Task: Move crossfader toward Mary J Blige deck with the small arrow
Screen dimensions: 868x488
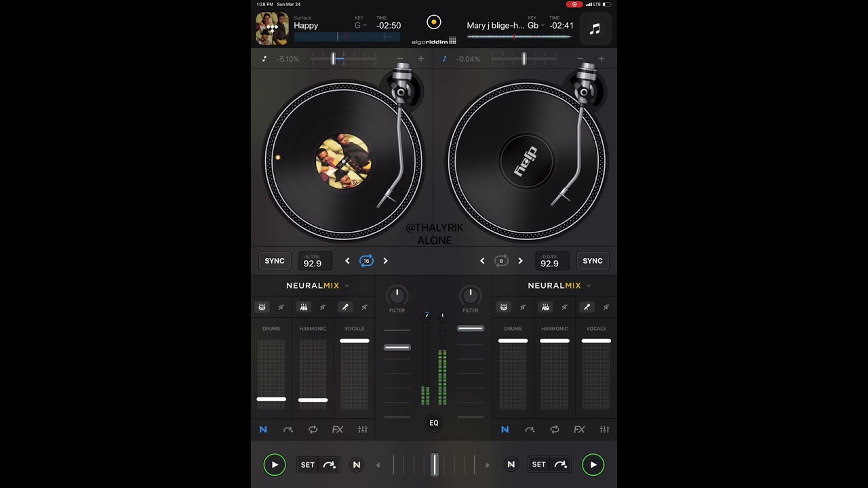Action: point(487,465)
